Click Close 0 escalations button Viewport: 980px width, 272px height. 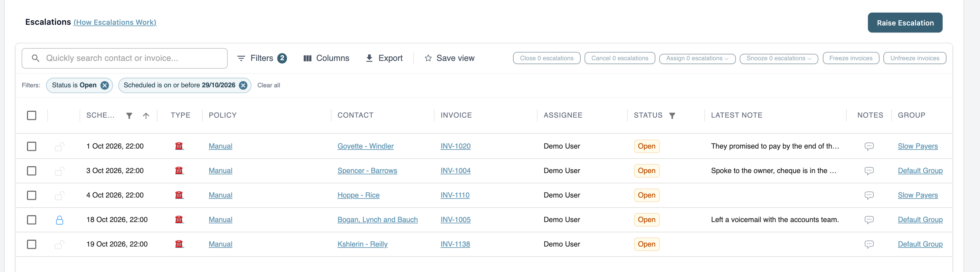(x=546, y=58)
